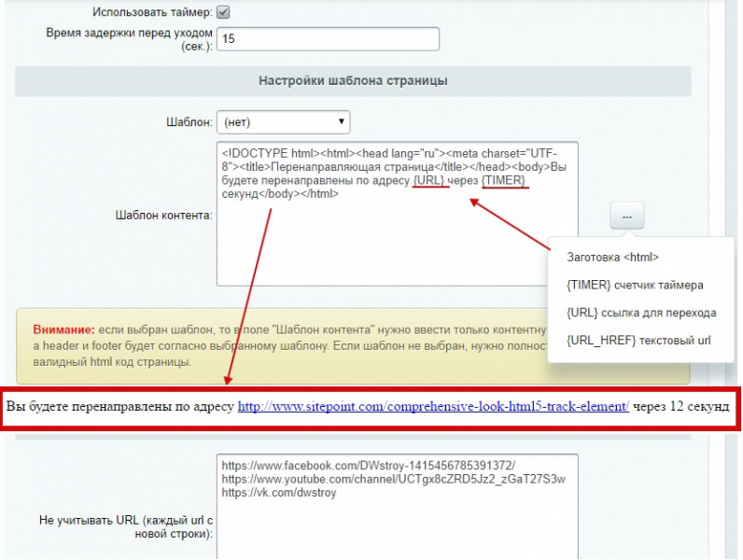Click the facebook.com URL line in the exclusion list
The image size is (743, 560).
[368, 466]
